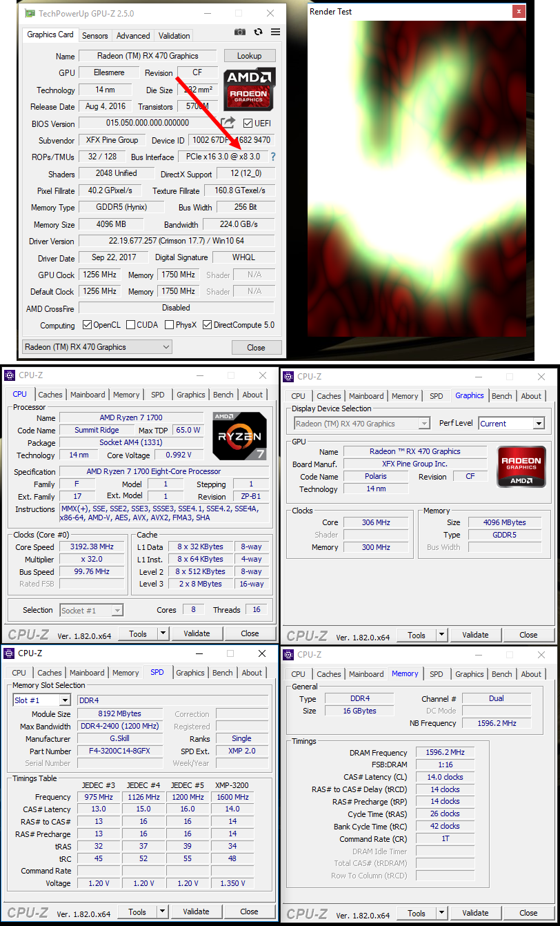Click the CPU-Z app icon in the SPD window title bar
The image size is (560, 926).
point(10,653)
